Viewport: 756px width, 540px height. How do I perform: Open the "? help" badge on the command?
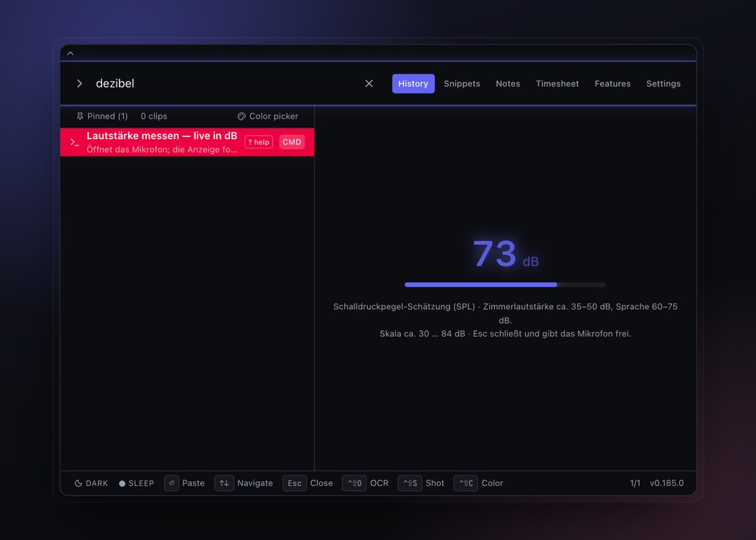(259, 142)
